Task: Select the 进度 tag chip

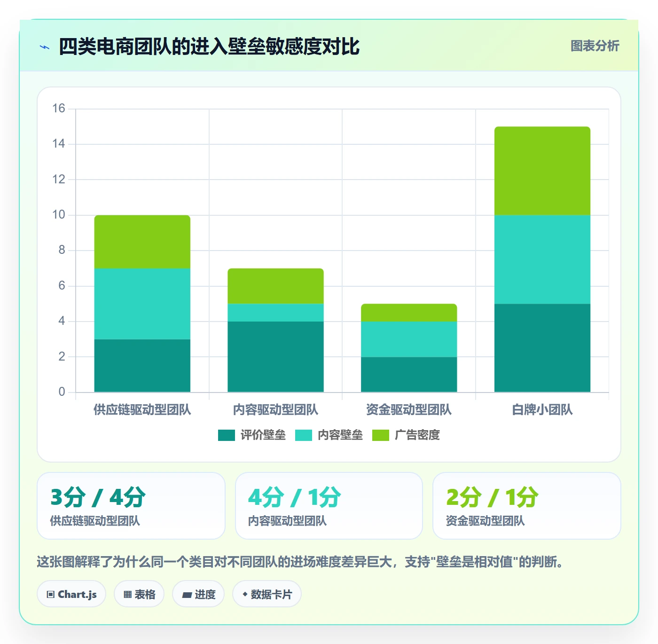Action: pos(198,594)
